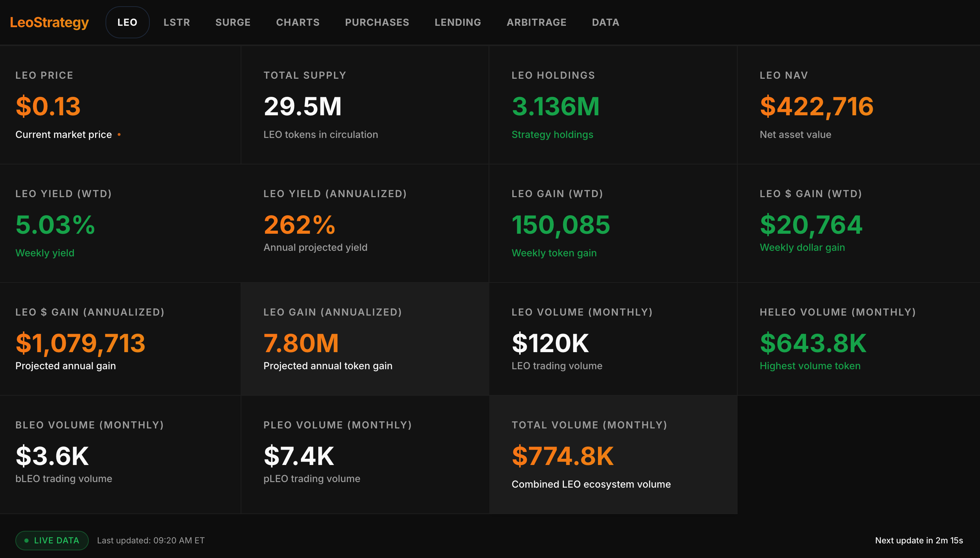Select the DATA tab
This screenshot has height=558, width=980.
[605, 22]
